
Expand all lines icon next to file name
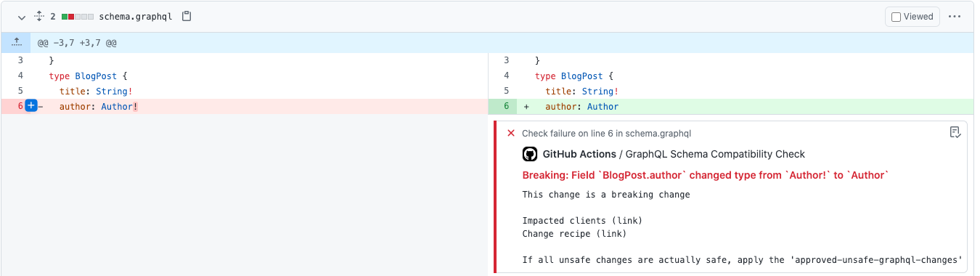(x=40, y=16)
